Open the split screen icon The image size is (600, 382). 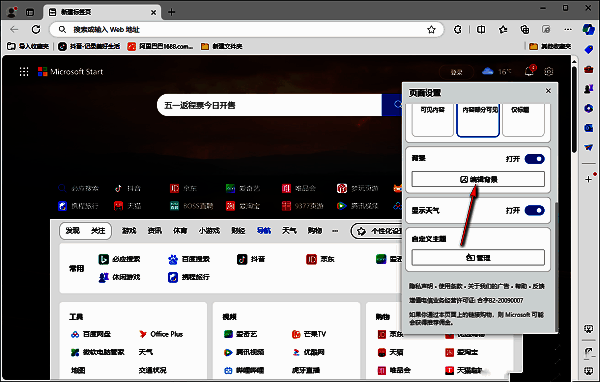tap(481, 29)
